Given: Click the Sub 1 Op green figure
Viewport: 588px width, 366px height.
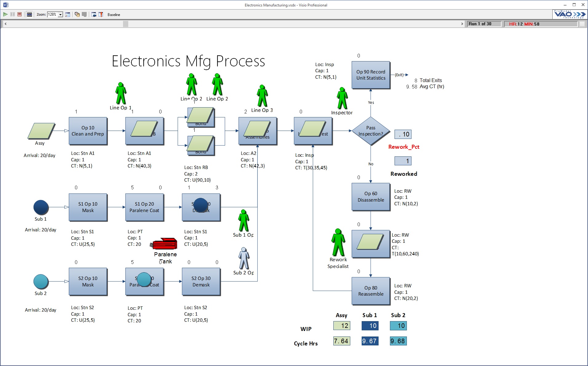Looking at the screenshot, I should (x=244, y=221).
